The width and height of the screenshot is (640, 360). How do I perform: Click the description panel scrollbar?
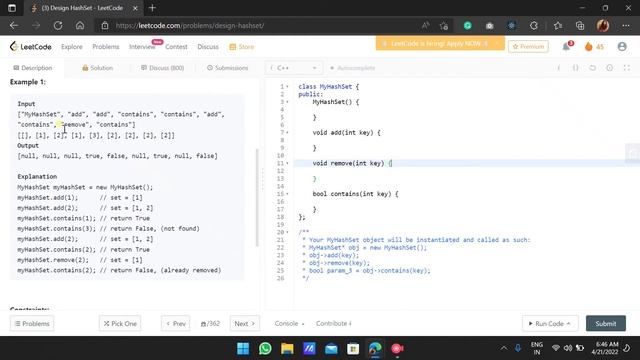pos(257,198)
